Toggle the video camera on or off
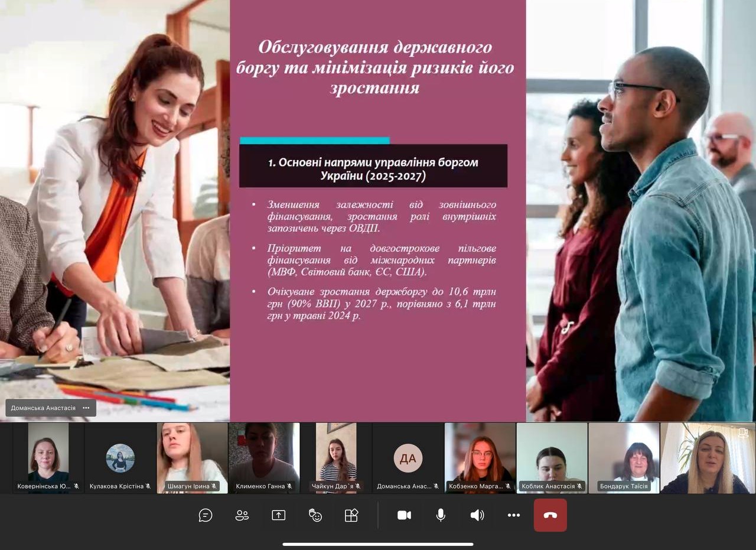The image size is (756, 550). tap(404, 515)
